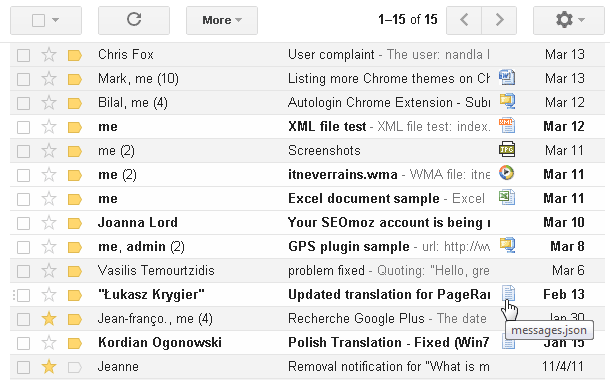The height and width of the screenshot is (380, 610).
Task: Go to the previous page of messages
Action: coord(464,20)
